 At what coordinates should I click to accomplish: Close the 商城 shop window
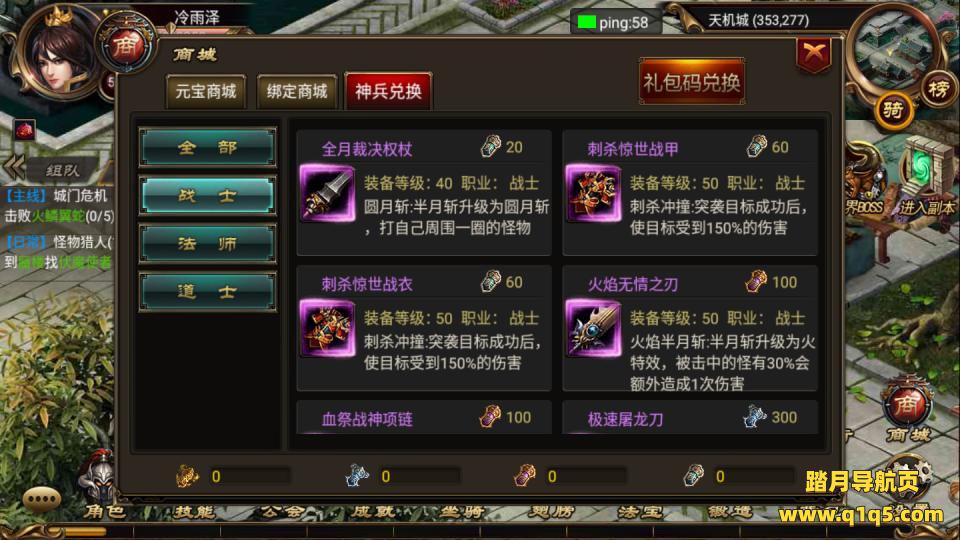coord(813,54)
